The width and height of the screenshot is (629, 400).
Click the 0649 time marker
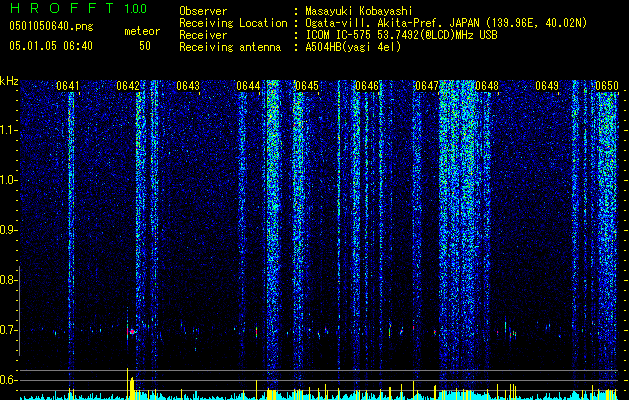[547, 86]
